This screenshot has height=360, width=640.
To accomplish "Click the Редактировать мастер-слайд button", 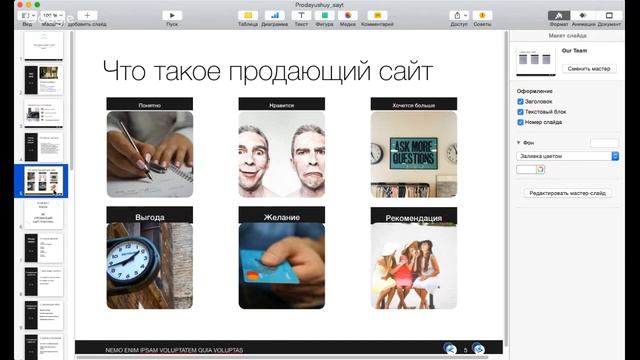I will [x=567, y=193].
